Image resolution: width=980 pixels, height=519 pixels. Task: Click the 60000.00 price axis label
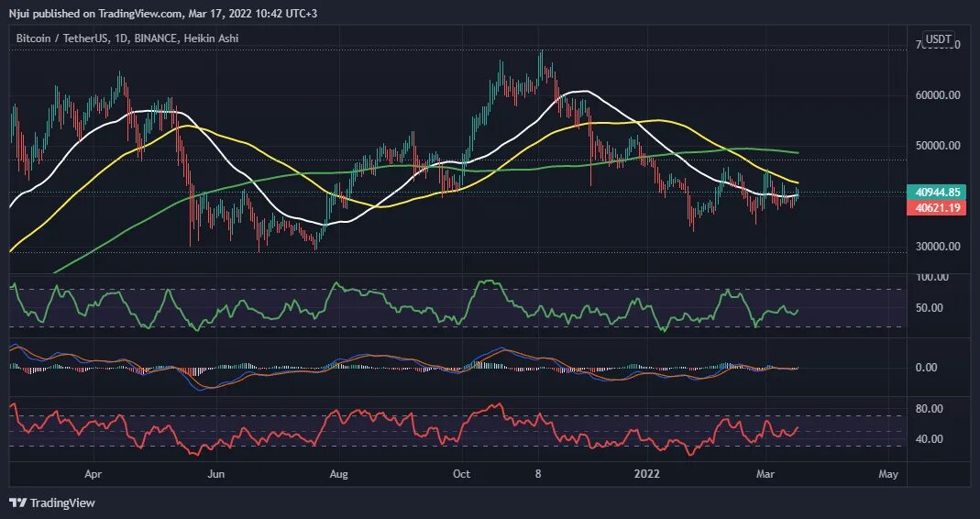click(x=936, y=95)
